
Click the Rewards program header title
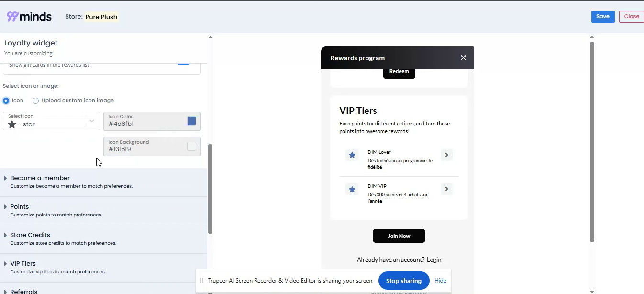pyautogui.click(x=357, y=58)
